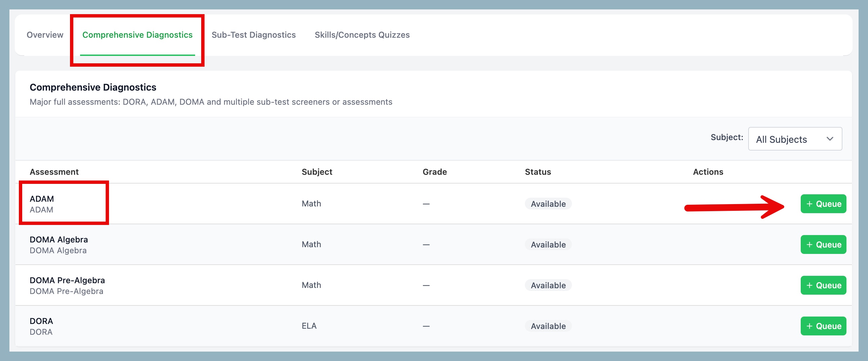
Task: Select the DORA assessment name
Action: tap(41, 321)
